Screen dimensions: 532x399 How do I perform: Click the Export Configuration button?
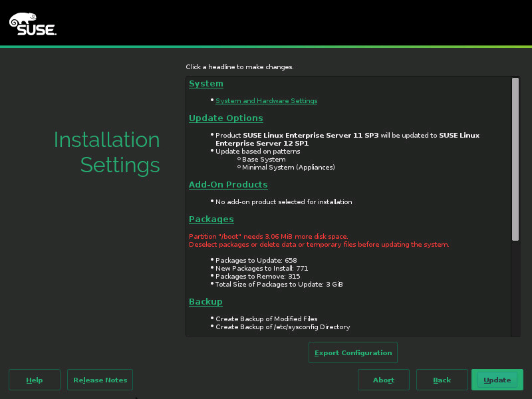(x=352, y=352)
